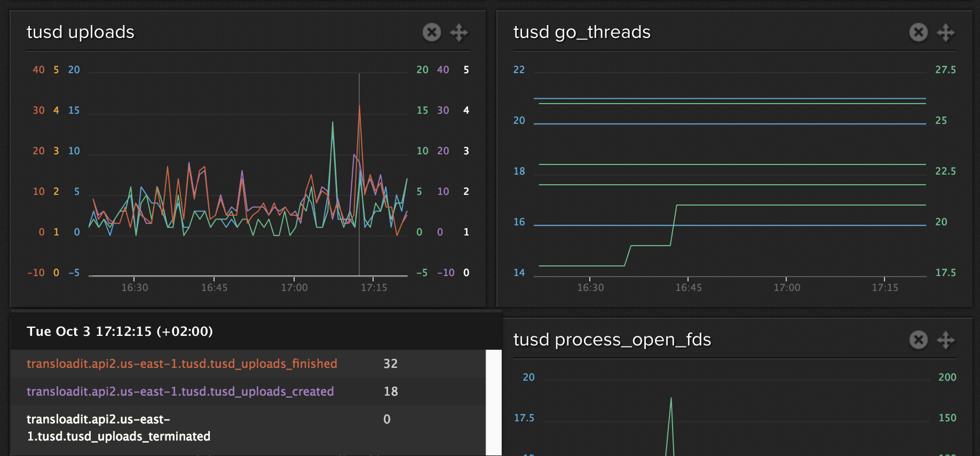Viewport: 980px width, 456px height.
Task: Click the move icon on tusd go_threads
Action: [x=946, y=33]
